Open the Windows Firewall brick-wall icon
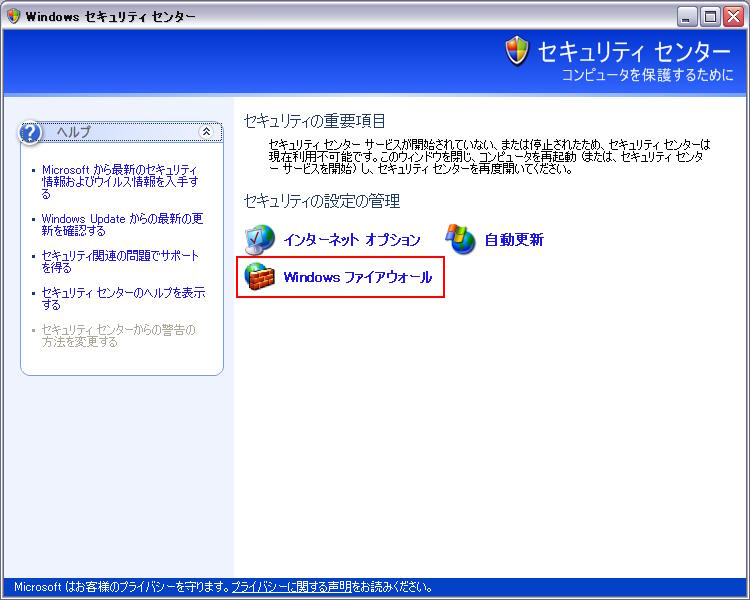The height and width of the screenshot is (600, 750). pos(260,277)
